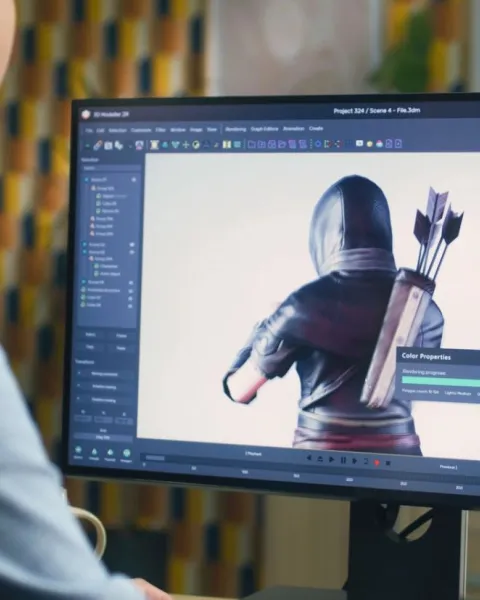Click the 3D Modeller app logo icon

(x=86, y=114)
